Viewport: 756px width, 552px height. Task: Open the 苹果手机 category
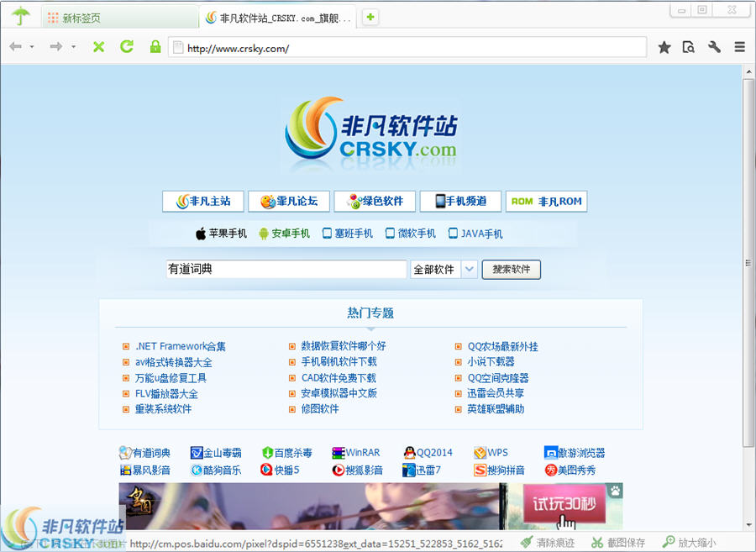click(221, 234)
